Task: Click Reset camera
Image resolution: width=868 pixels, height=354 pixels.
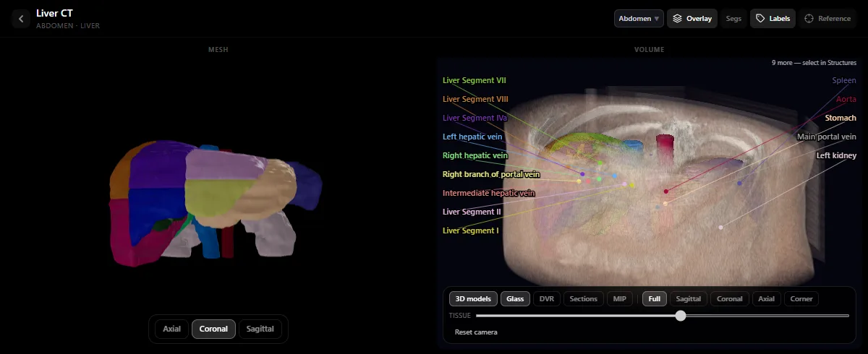Action: point(476,332)
